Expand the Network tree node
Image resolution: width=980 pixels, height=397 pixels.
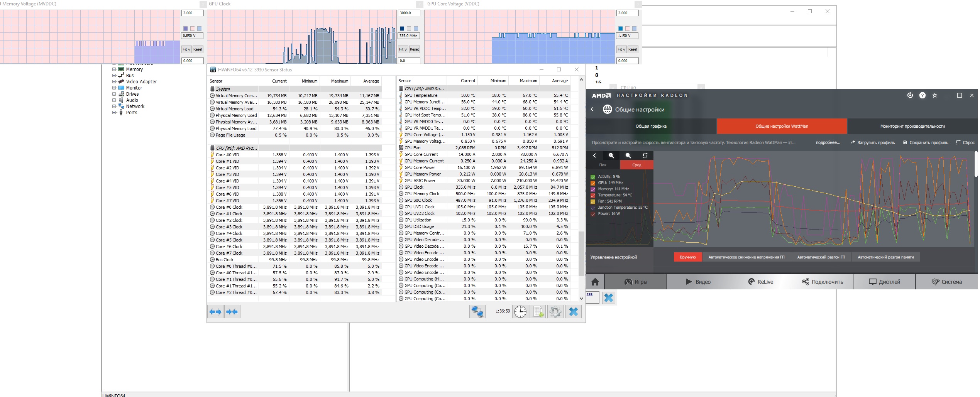[114, 106]
